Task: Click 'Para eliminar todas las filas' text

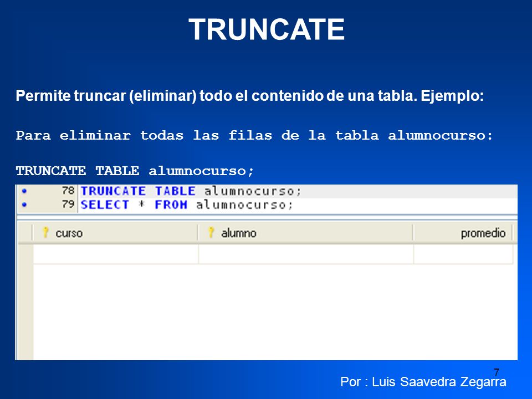Action: point(254,135)
